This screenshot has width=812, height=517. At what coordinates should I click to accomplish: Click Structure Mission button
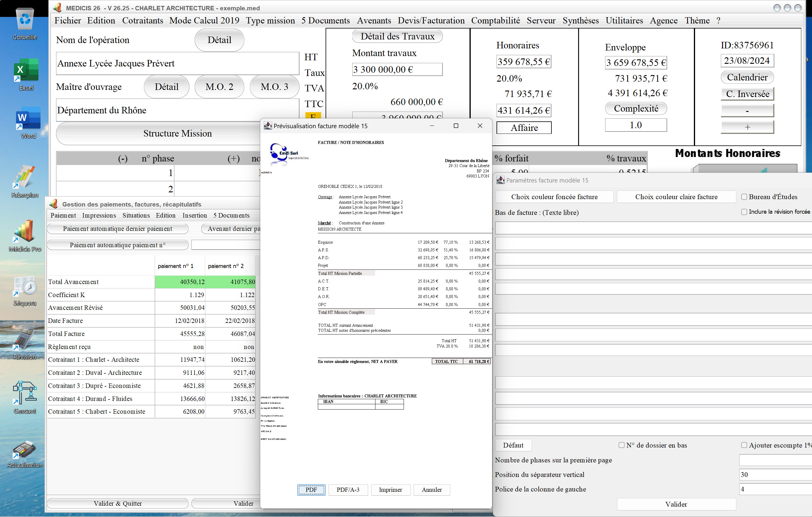click(178, 133)
